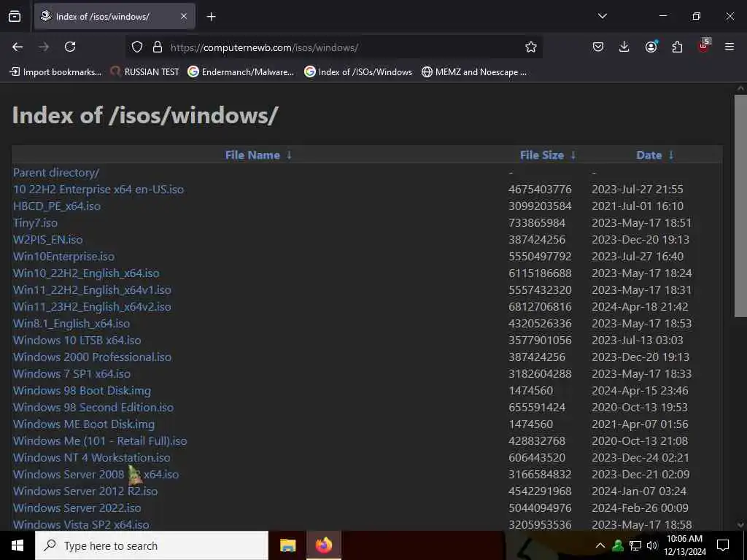The image size is (747, 560).
Task: Show hidden system tray icons
Action: 600,545
